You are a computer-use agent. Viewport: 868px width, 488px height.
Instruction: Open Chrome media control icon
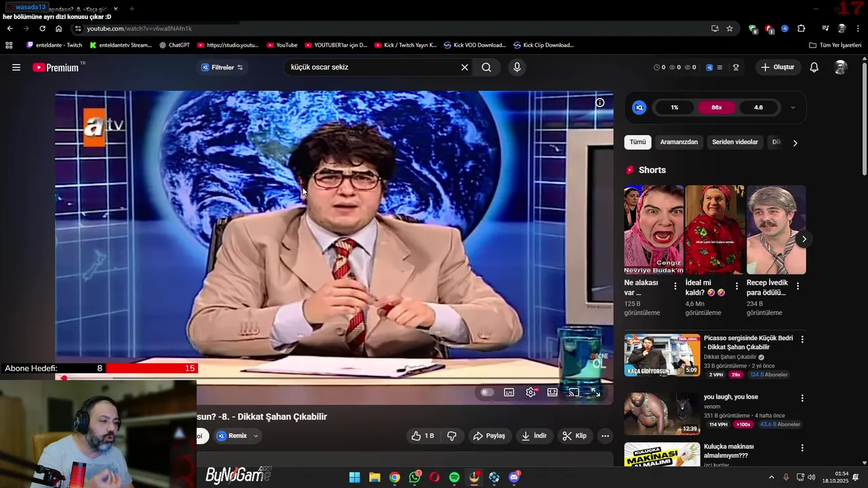coord(825,28)
